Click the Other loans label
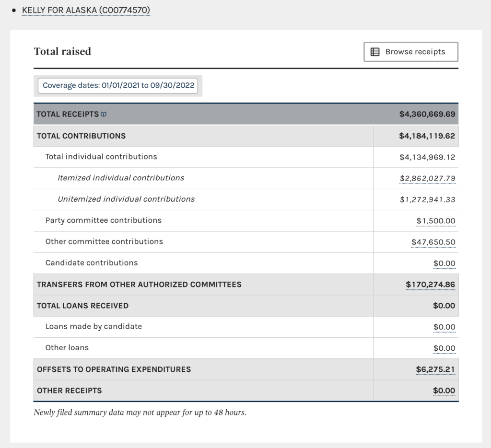The image size is (491, 448). pyautogui.click(x=67, y=348)
